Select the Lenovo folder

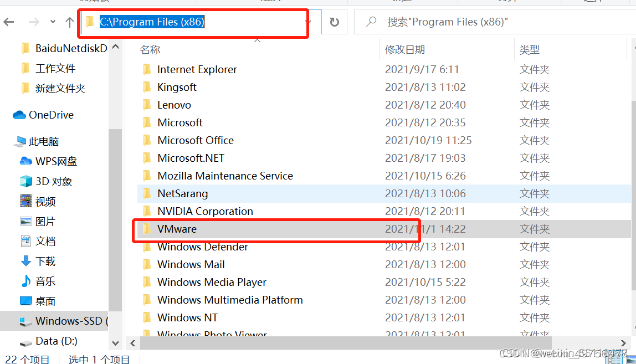(384, 105)
